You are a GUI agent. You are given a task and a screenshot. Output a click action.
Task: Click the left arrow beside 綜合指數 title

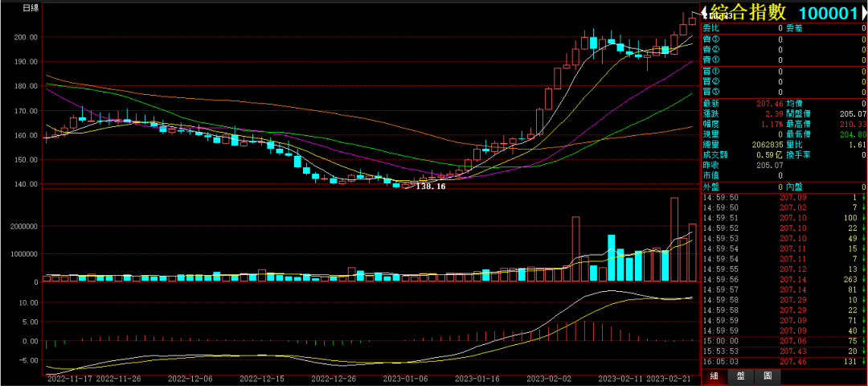pos(705,12)
